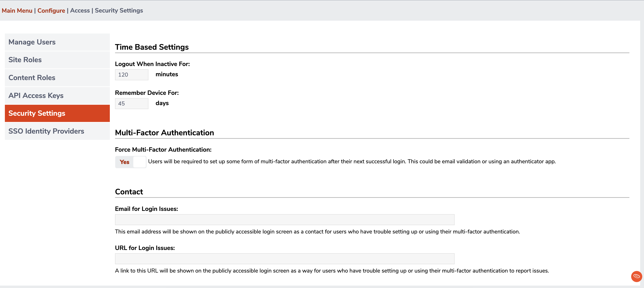Click Main Menu breadcrumb link

[17, 10]
